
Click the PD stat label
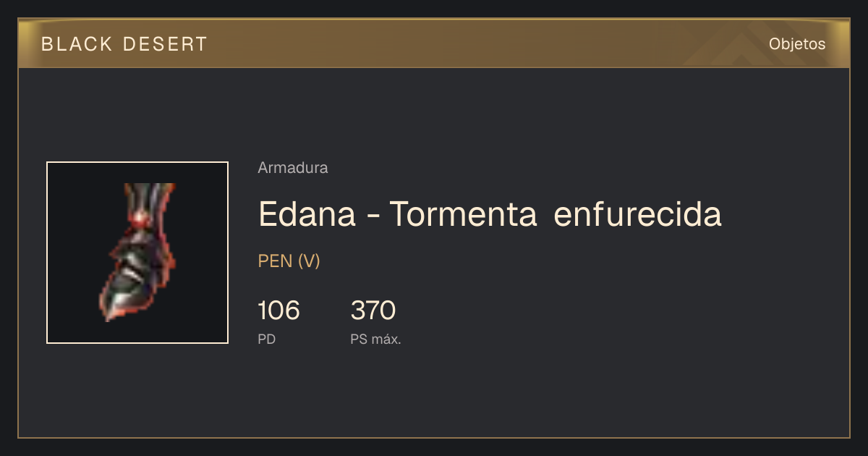click(x=267, y=339)
